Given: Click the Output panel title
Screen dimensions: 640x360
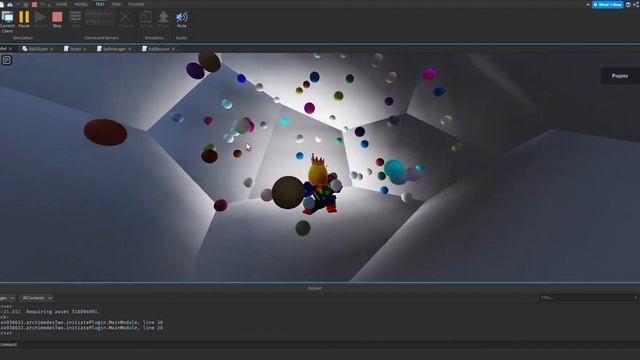Looking at the screenshot, I should coord(314,288).
